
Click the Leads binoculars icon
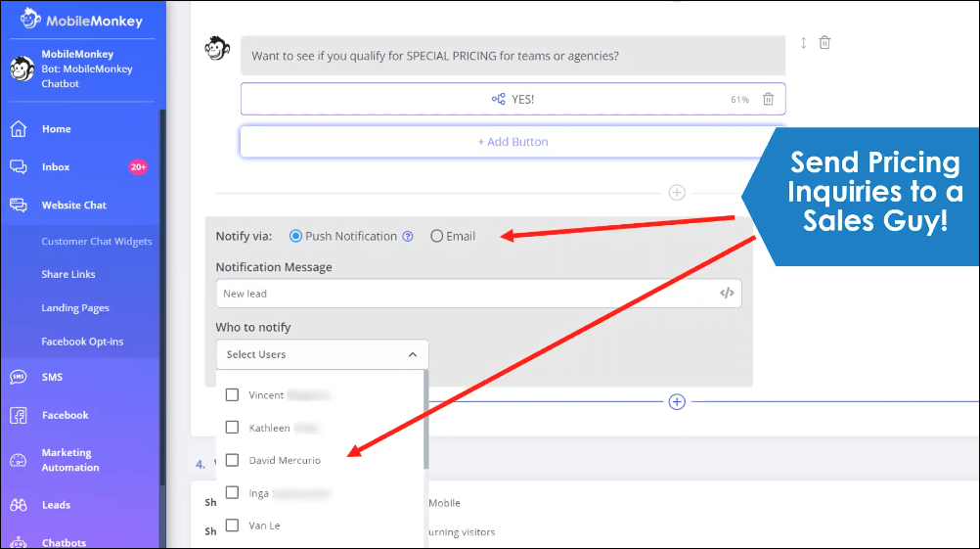pos(19,505)
